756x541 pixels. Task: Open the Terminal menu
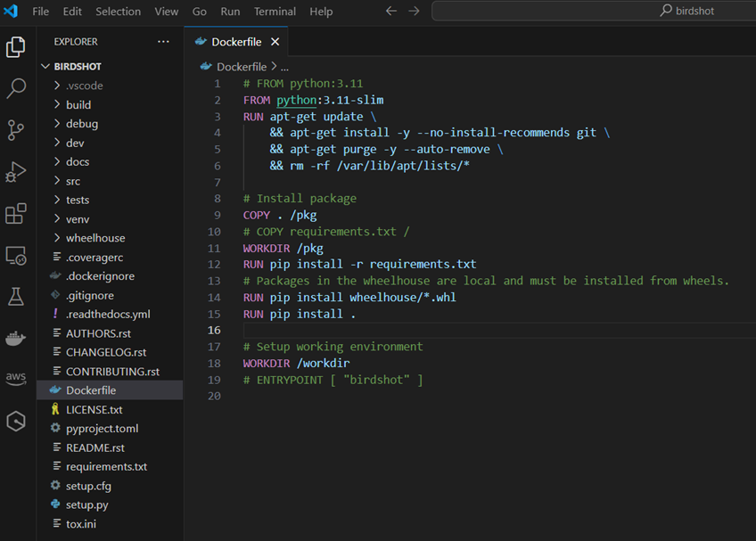click(x=274, y=11)
